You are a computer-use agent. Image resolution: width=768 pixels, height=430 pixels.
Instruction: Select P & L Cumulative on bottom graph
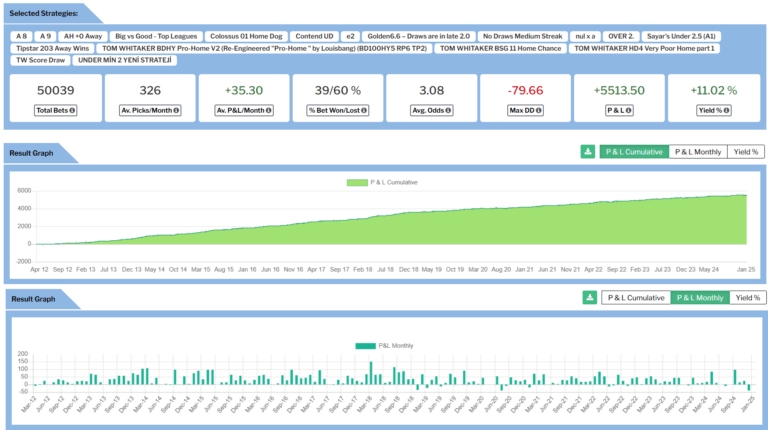tap(635, 298)
